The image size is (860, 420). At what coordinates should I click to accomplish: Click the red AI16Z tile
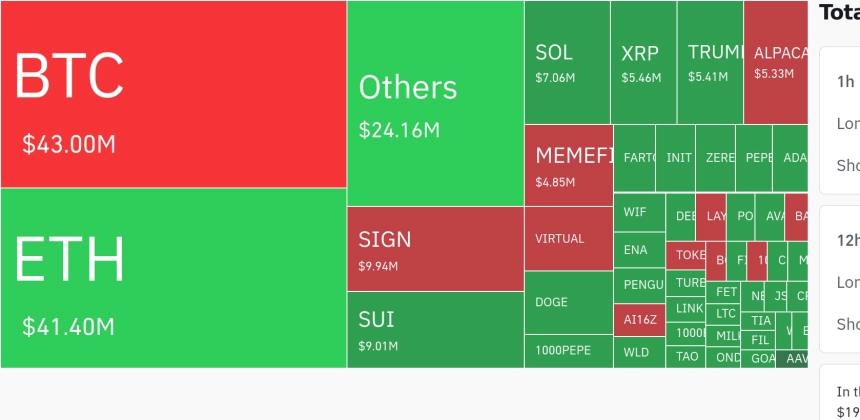coord(640,320)
